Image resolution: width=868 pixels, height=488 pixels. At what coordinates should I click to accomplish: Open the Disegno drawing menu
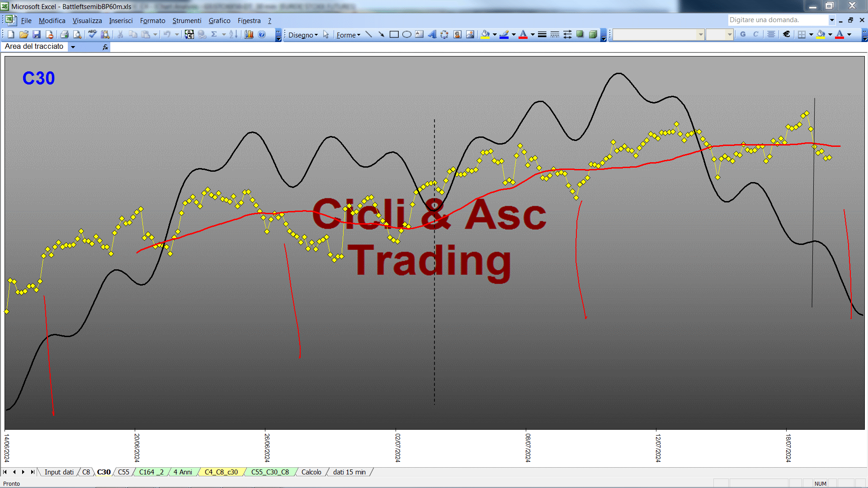point(303,35)
